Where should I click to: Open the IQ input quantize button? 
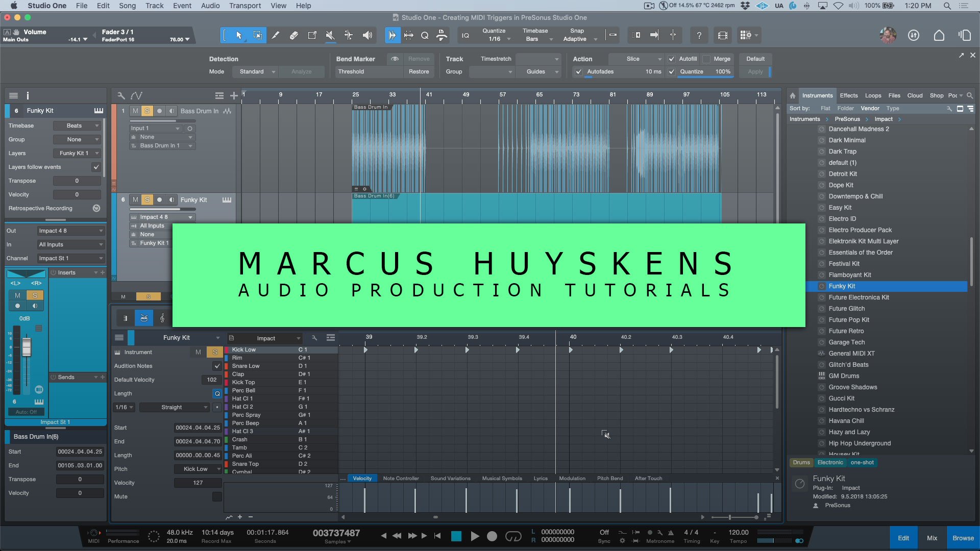(x=465, y=35)
